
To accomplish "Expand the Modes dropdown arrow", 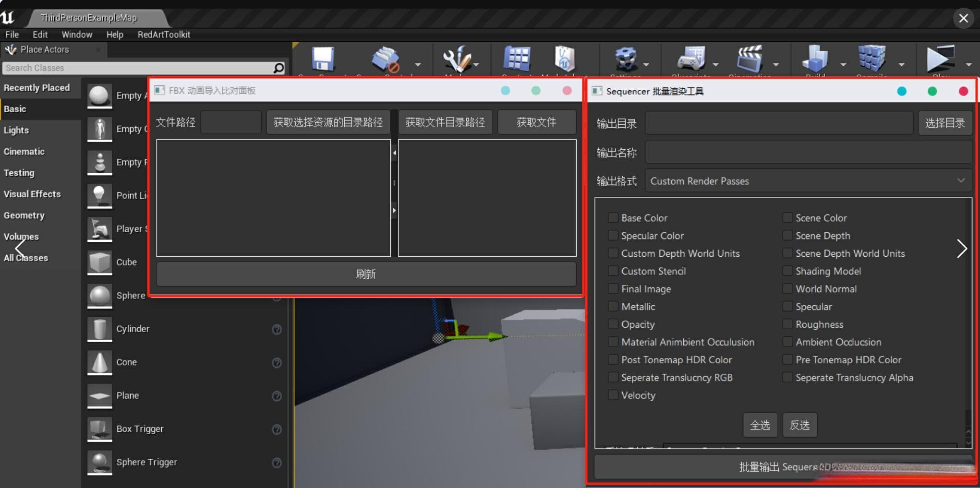I will 476,64.
